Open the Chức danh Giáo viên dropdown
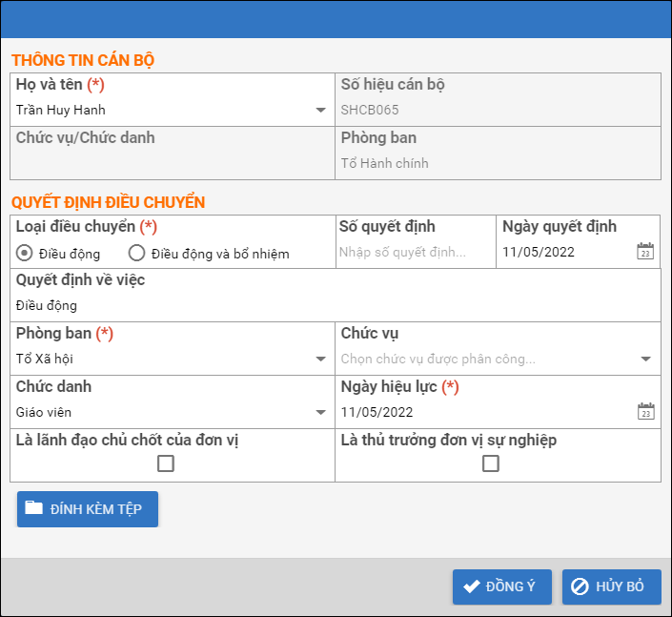672x617 pixels. 320,413
